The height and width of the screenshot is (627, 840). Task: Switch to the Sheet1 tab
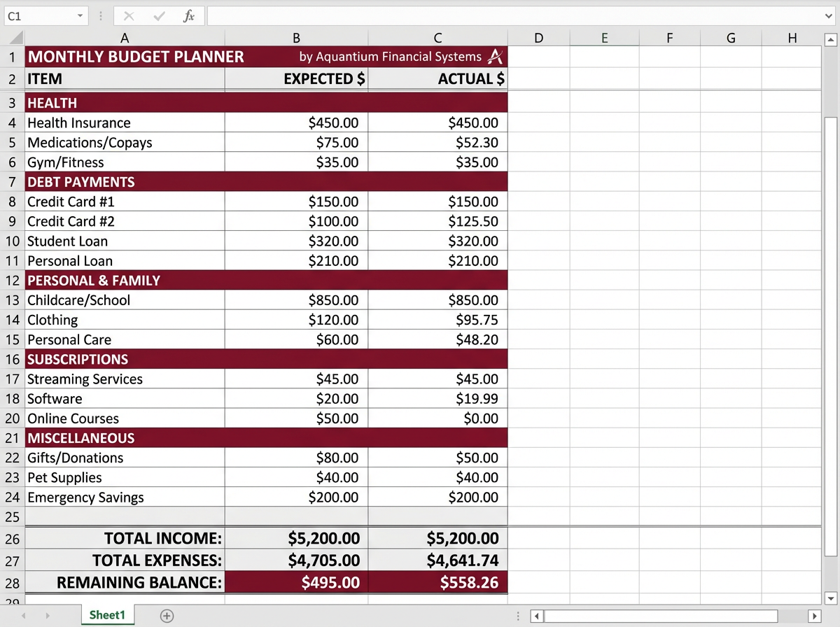coord(106,615)
